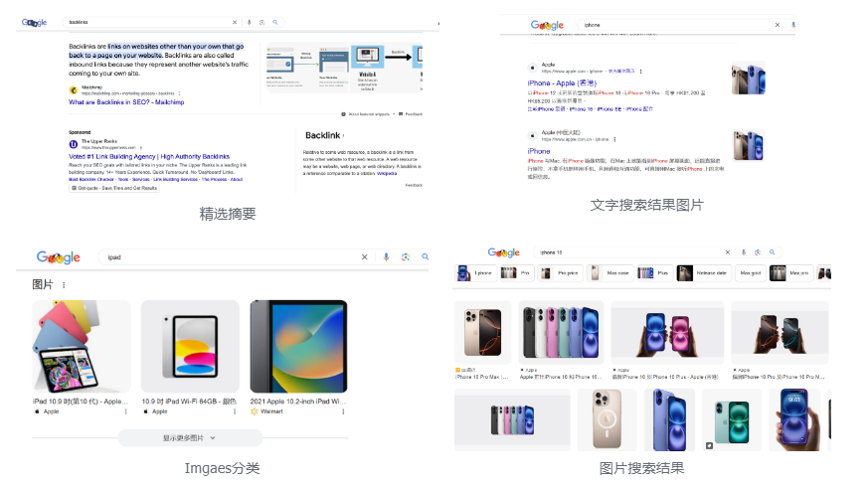Viewport: 868px width, 488px height.
Task: Open the '10.9 吋 iPad Wi-Fi 64GB' image
Action: 190,346
